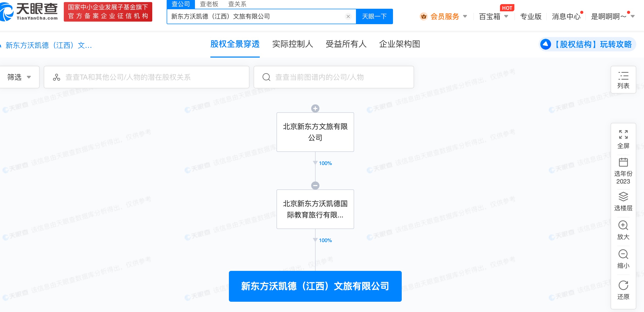This screenshot has width=644, height=312.
Task: Expand parents of 北京新东方文旅有限公司 node
Action: 315,108
